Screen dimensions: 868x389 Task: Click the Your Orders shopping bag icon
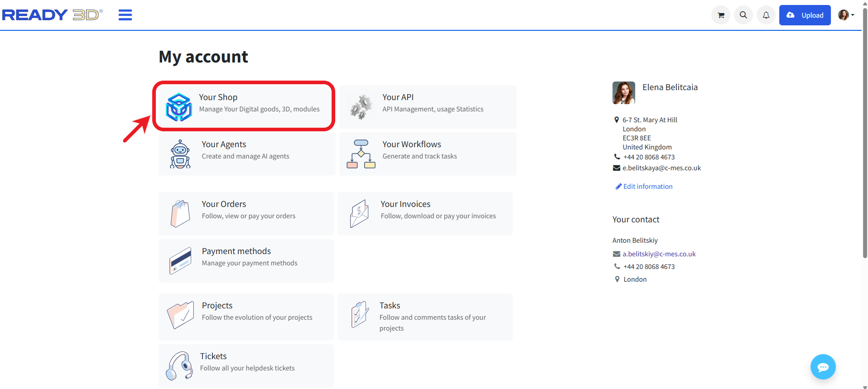[x=180, y=214]
